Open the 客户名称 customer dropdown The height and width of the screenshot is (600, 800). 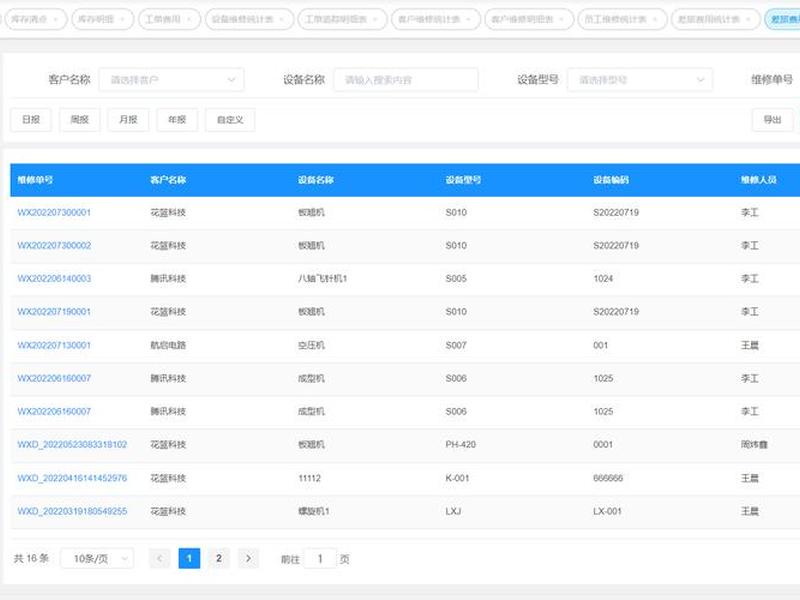(x=171, y=80)
